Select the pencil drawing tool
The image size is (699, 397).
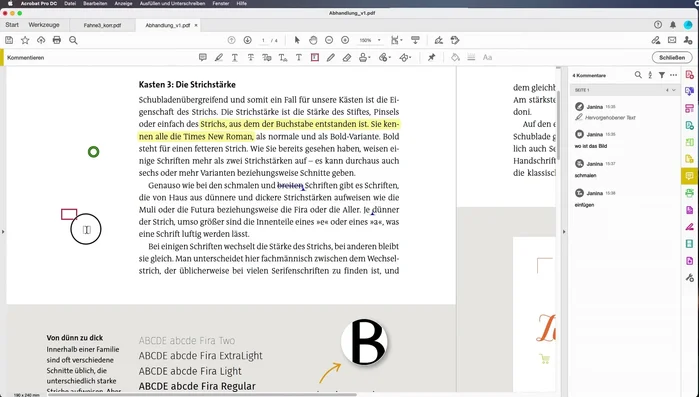(331, 57)
